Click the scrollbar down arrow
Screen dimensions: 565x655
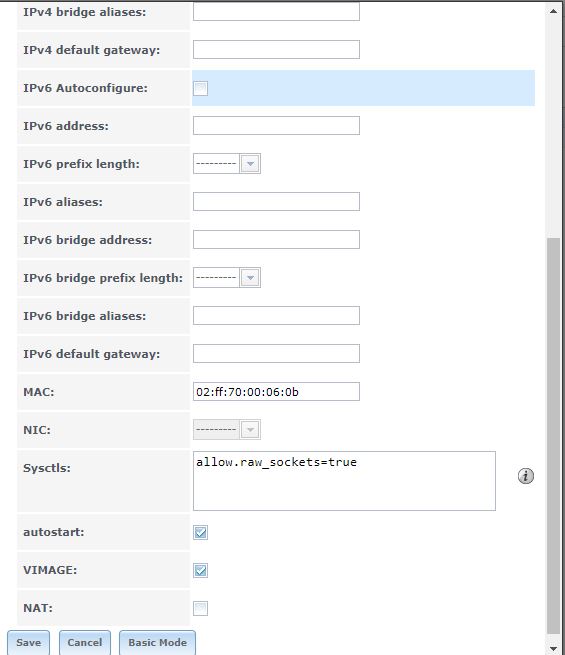pyautogui.click(x=553, y=648)
